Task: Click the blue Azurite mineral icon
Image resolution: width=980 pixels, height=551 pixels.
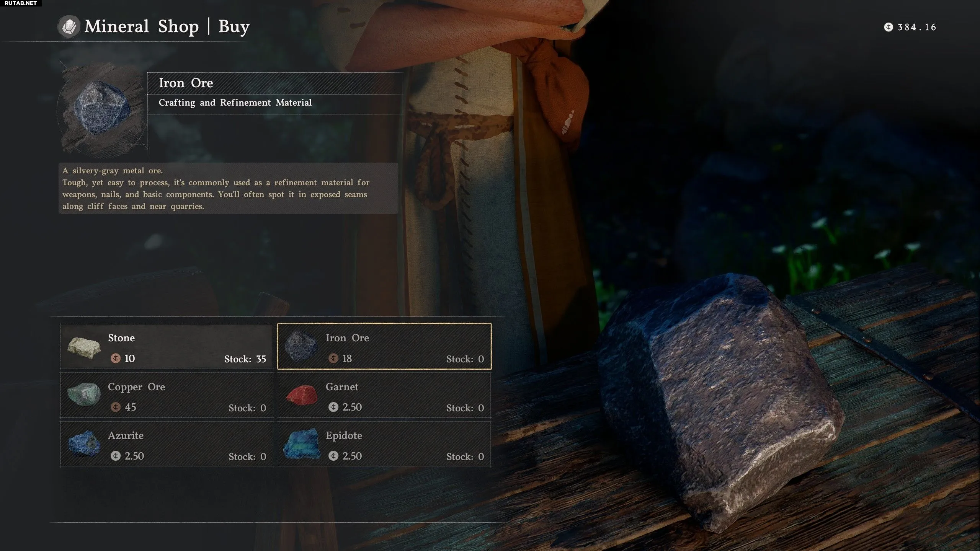Action: pyautogui.click(x=84, y=444)
